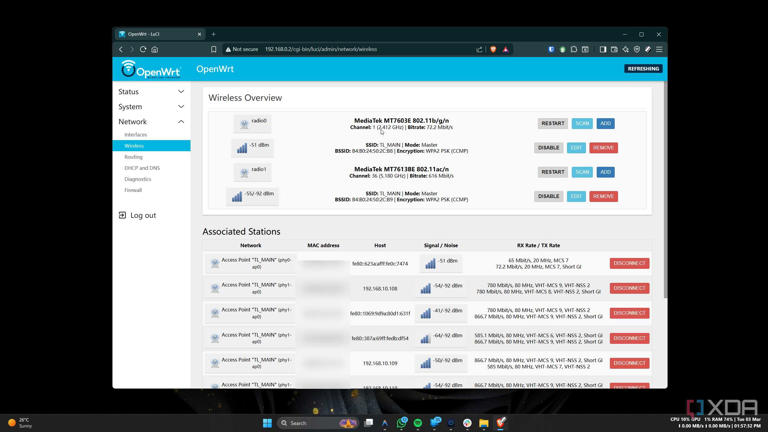Disable the radio1 TL_MAIN network
The image size is (768, 432).
[548, 196]
